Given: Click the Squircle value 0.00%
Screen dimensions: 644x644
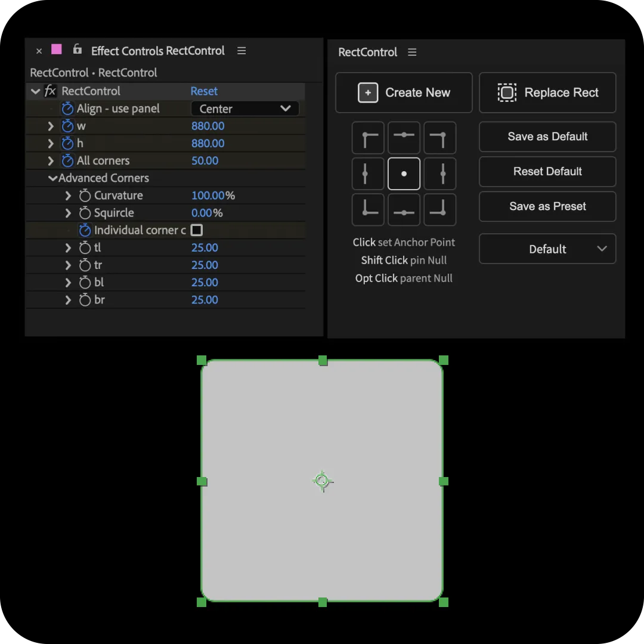Looking at the screenshot, I should (x=207, y=213).
